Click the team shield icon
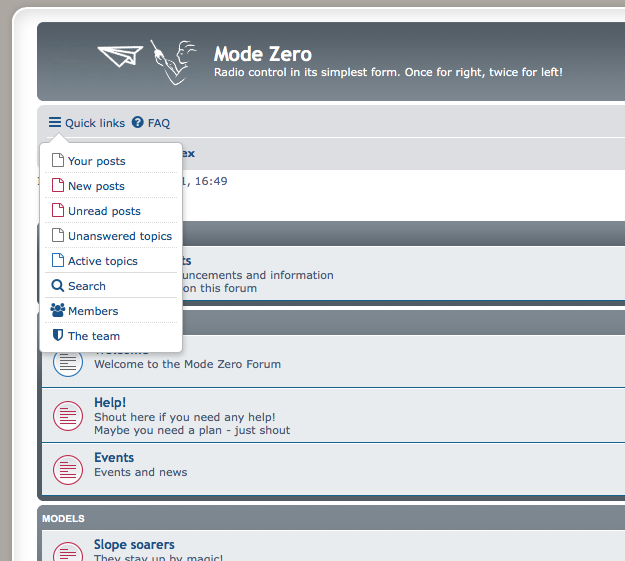 [x=58, y=336]
